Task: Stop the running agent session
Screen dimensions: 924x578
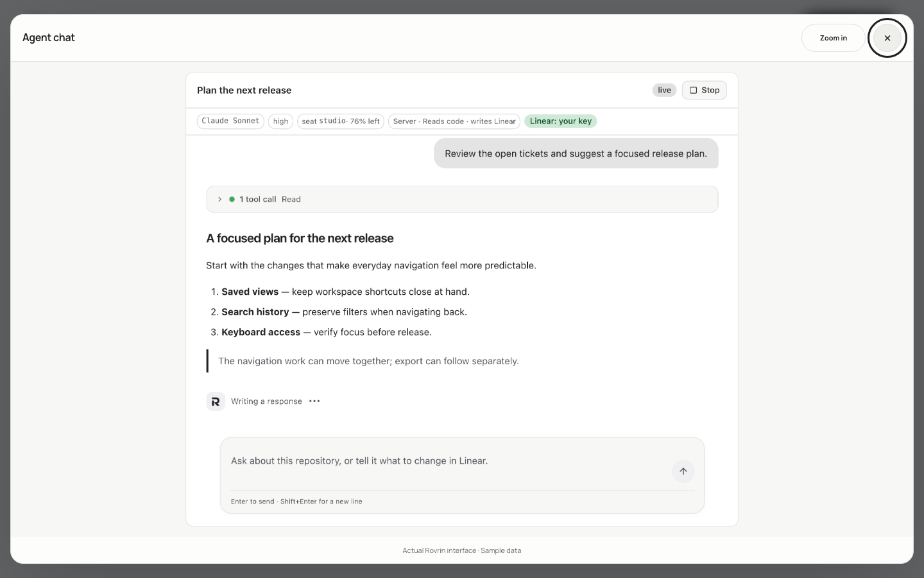Action: 705,90
